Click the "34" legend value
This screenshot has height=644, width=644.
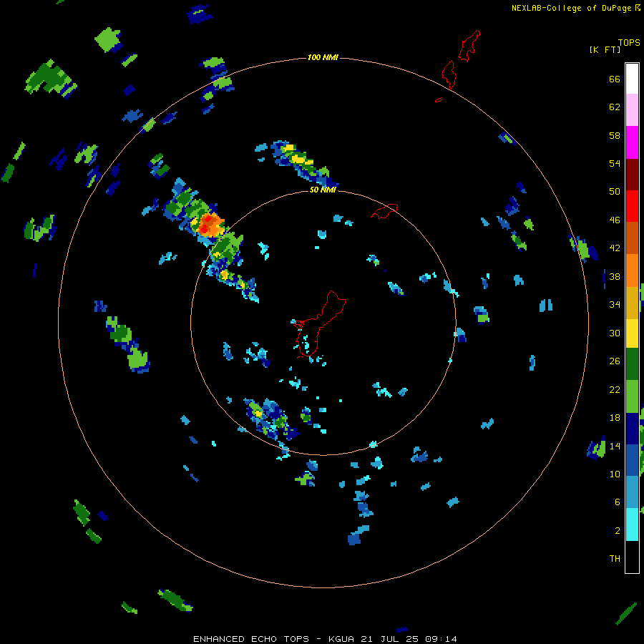[x=615, y=305]
